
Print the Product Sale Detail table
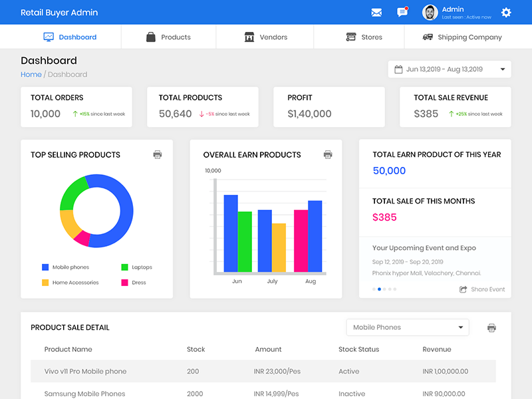491,328
